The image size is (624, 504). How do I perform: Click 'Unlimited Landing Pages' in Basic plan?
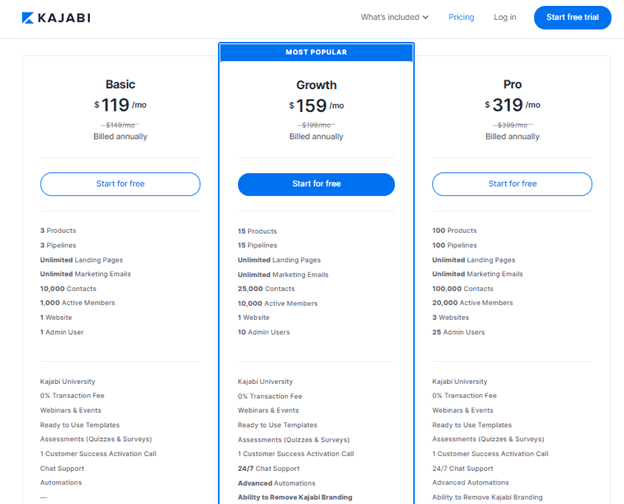point(81,260)
